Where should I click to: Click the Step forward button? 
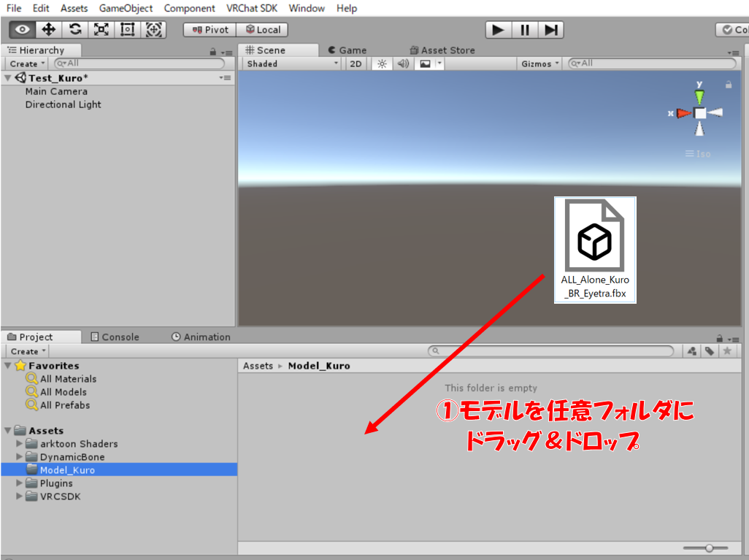coord(551,30)
